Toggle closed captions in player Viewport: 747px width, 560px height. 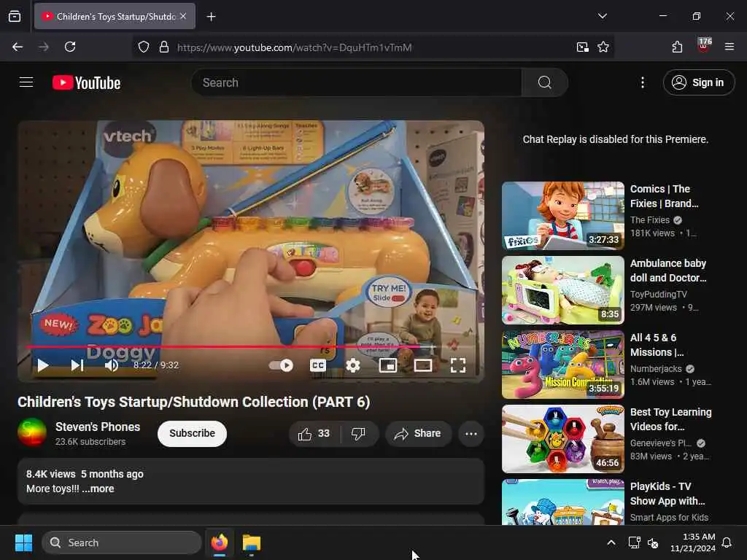coord(318,365)
